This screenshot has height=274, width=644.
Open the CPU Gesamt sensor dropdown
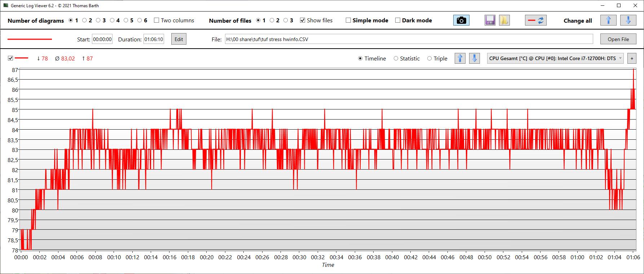tap(555, 58)
